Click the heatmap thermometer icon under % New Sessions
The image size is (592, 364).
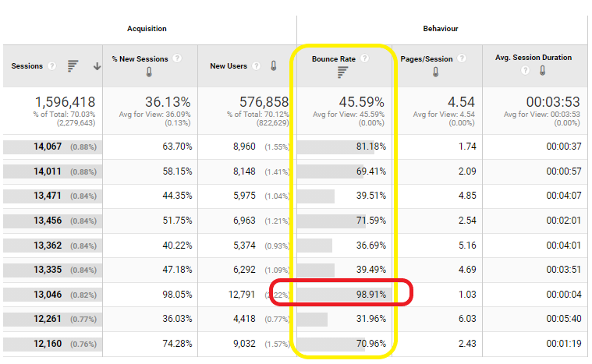coord(148,72)
